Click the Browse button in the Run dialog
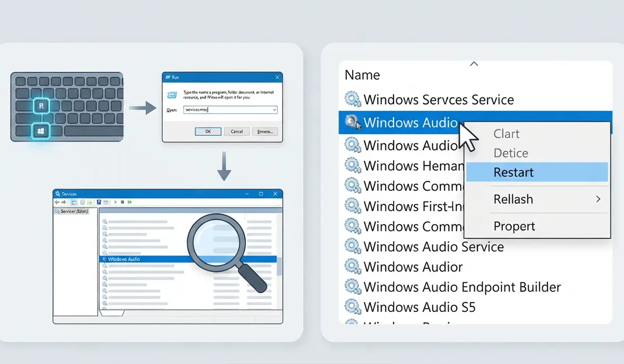The width and height of the screenshot is (624, 364). [x=265, y=132]
